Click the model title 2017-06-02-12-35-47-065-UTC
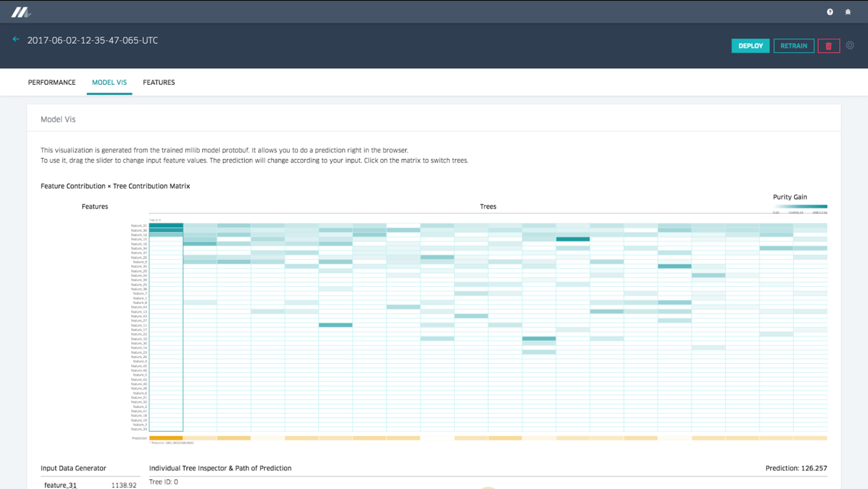The height and width of the screenshot is (489, 868). 92,40
